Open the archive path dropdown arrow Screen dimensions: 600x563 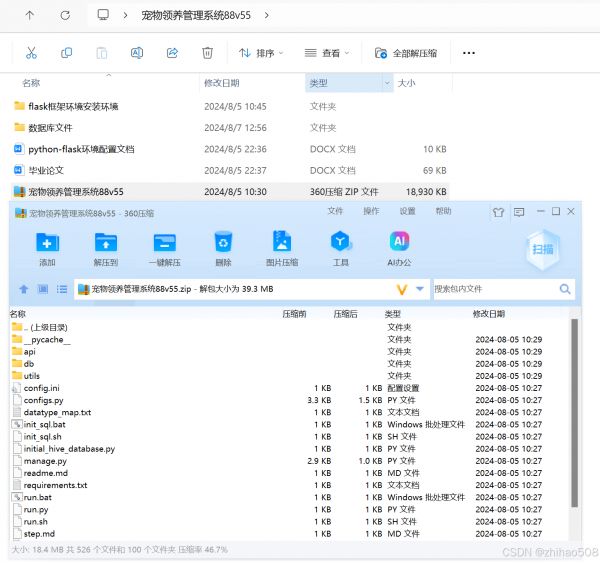click(420, 289)
